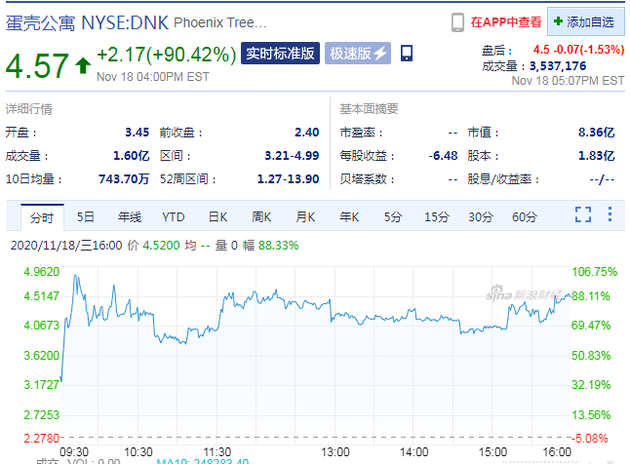The height and width of the screenshot is (464, 630).
Task: Click the phone icon beside 在APP中查看
Action: coord(457,22)
